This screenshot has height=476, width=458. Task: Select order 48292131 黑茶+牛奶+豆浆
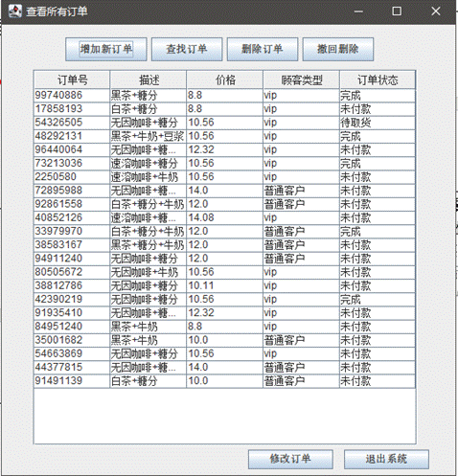[x=224, y=136]
